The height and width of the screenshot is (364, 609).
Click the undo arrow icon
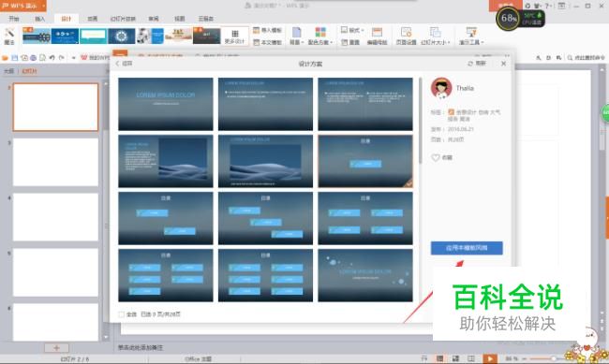52,58
